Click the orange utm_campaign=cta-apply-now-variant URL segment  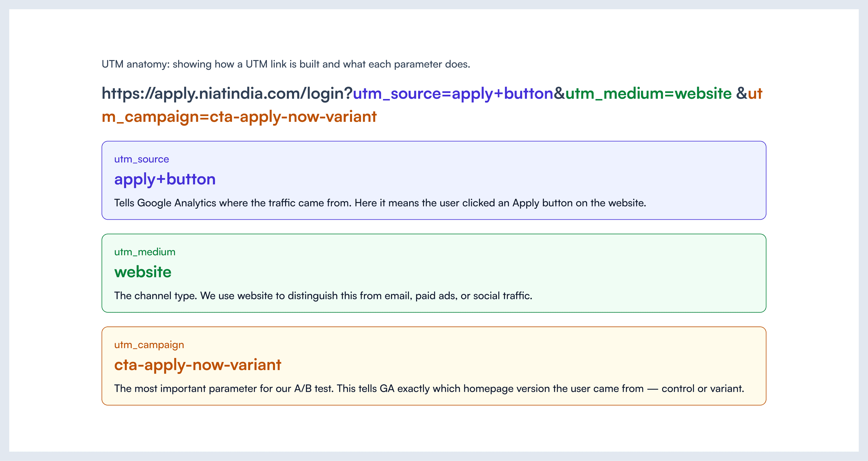click(239, 117)
